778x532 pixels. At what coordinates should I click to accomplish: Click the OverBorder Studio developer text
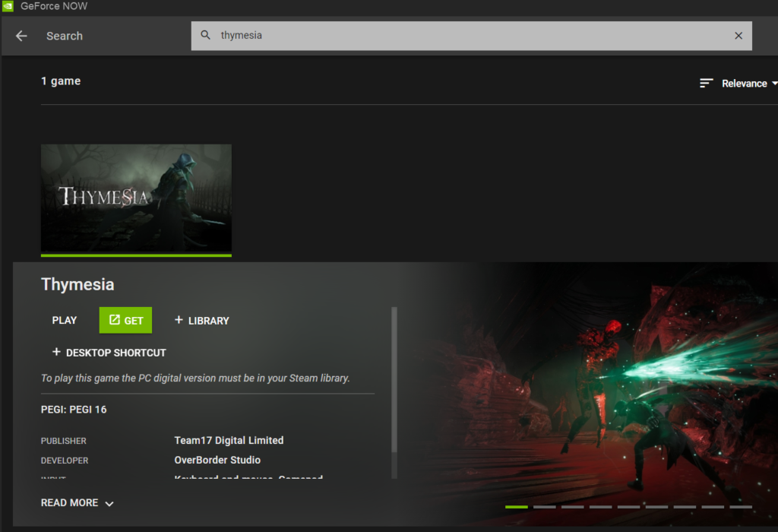(217, 460)
